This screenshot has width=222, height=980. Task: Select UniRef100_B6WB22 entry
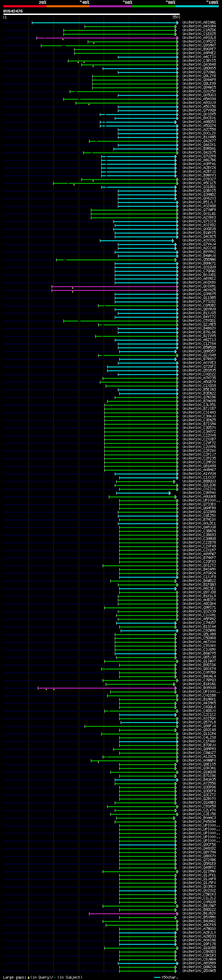199,581
